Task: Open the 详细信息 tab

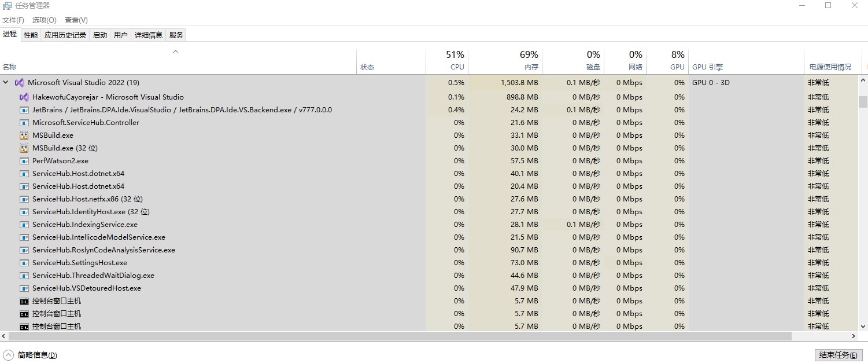Action: [x=149, y=35]
